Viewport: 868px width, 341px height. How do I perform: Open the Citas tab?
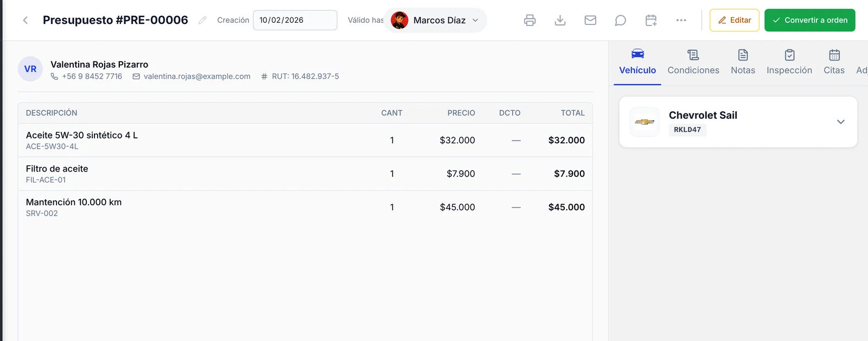[x=834, y=62]
